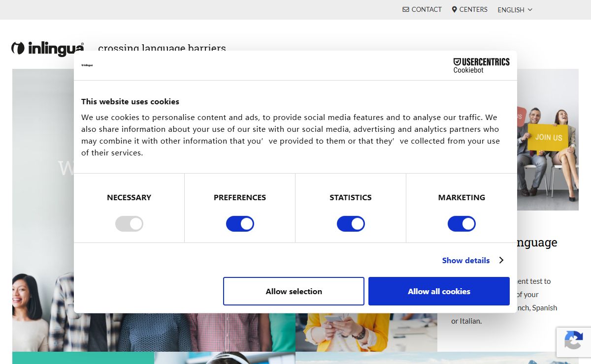Click the small inlingua logo in the cookie dialog

[87, 65]
